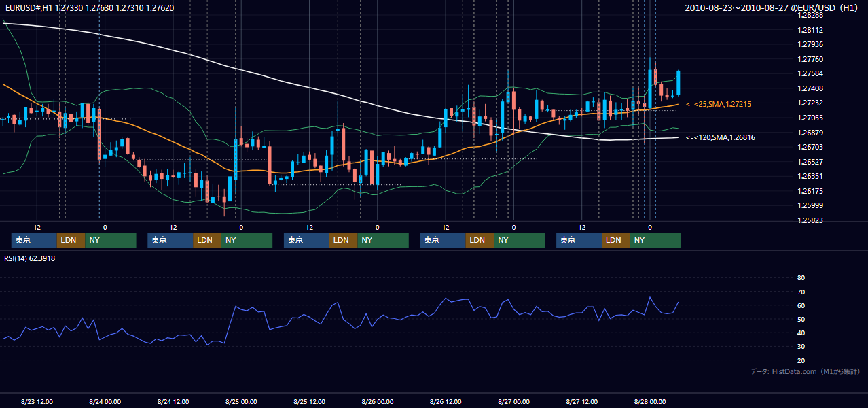
Task: Select the 1.27232 price axis value
Action: point(810,103)
